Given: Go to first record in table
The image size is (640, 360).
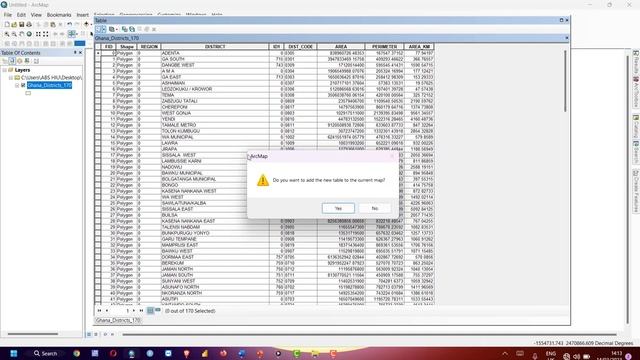Looking at the screenshot, I should coord(99,311).
